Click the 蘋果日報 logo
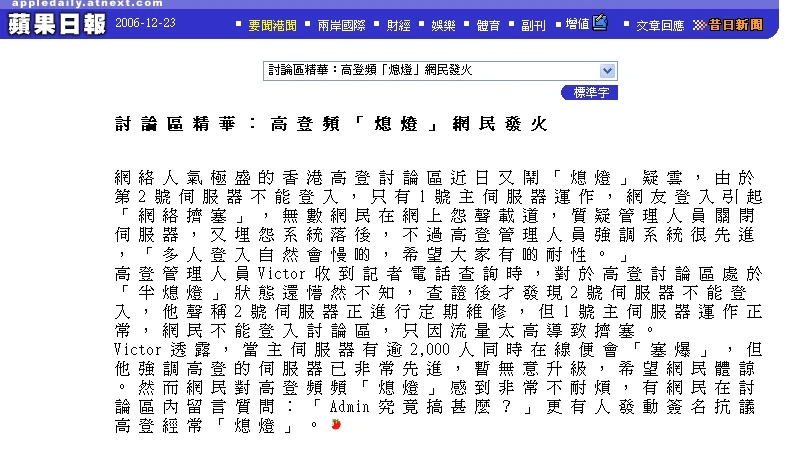Viewport: 794px width, 468px height. (x=57, y=24)
